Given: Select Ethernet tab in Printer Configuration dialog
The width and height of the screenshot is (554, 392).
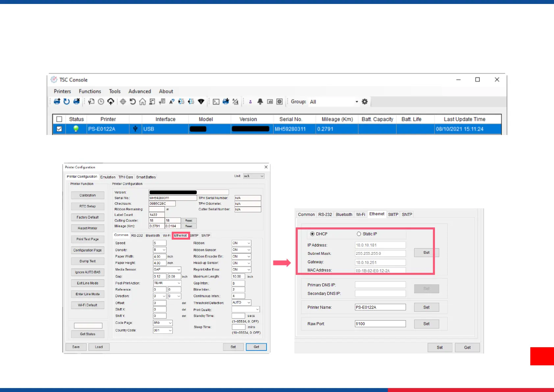Looking at the screenshot, I should (x=180, y=235).
